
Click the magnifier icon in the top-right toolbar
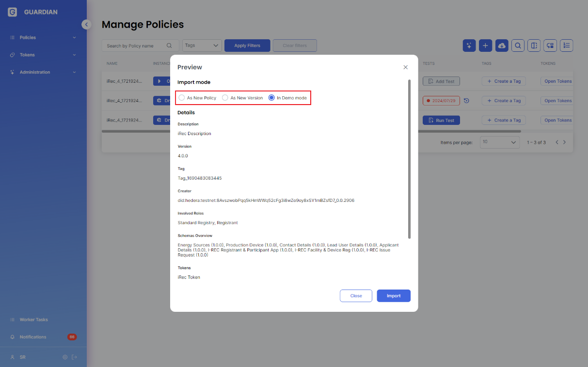coord(518,46)
